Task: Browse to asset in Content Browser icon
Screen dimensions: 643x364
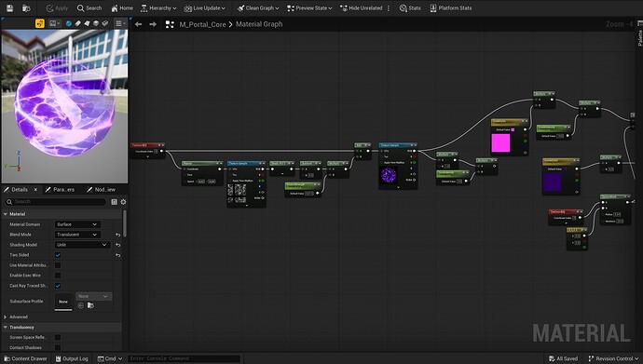Action: [26, 7]
